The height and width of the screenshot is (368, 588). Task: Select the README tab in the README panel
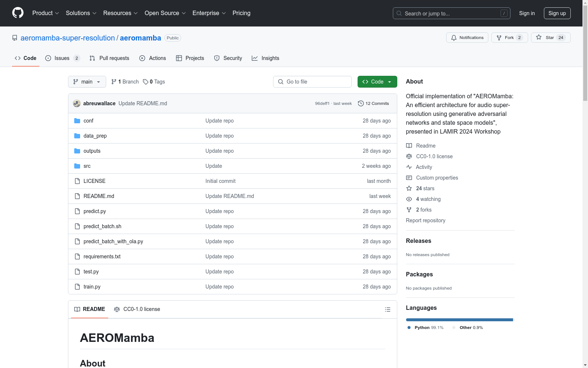click(x=90, y=309)
